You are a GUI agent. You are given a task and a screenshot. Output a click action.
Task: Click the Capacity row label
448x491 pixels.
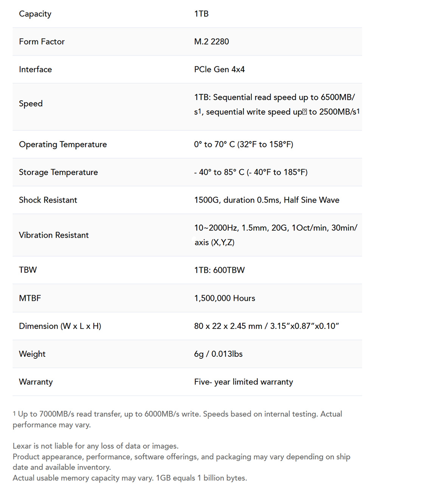[x=35, y=14]
